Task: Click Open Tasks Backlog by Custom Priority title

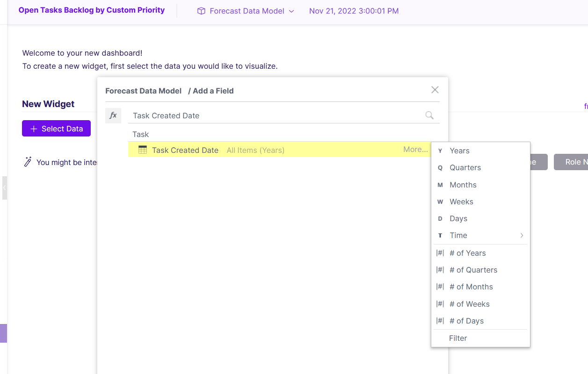Action: pos(92,10)
